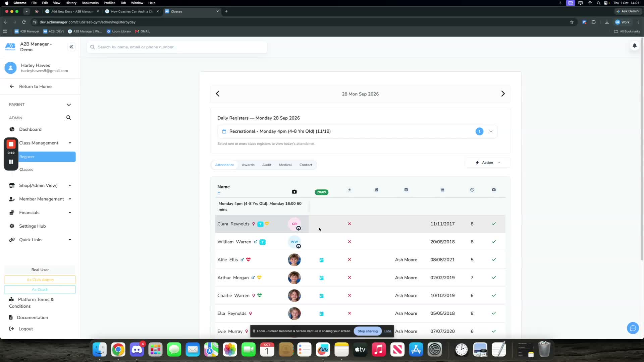Open the chat support bubble
Screen dimensions: 644x362
point(633,328)
